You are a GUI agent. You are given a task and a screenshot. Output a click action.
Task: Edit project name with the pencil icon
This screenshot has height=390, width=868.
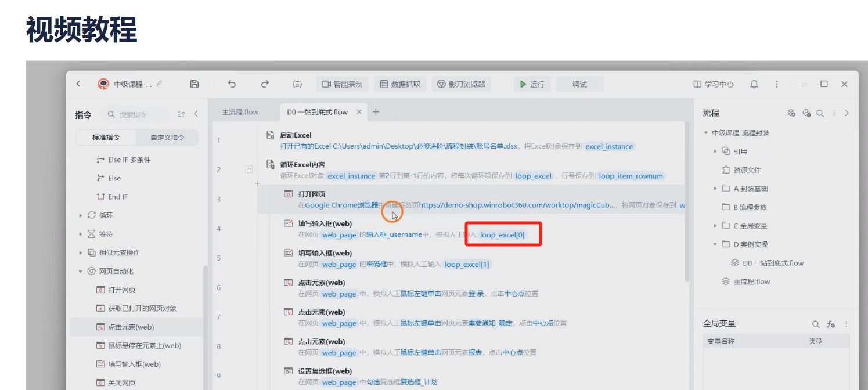(160, 84)
